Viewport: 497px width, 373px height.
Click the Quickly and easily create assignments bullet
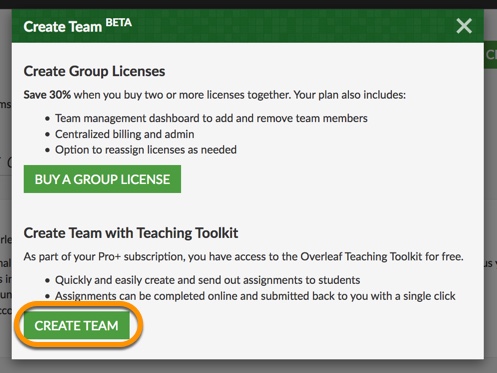pyautogui.click(x=207, y=280)
